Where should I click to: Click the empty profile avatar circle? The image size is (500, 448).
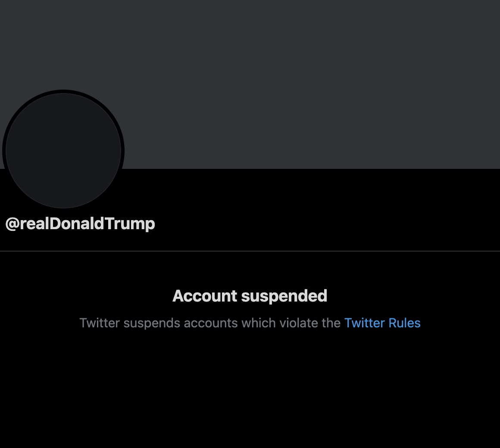(63, 151)
